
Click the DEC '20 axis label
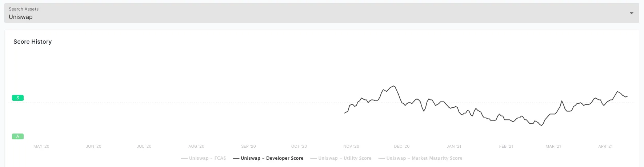coord(402,146)
